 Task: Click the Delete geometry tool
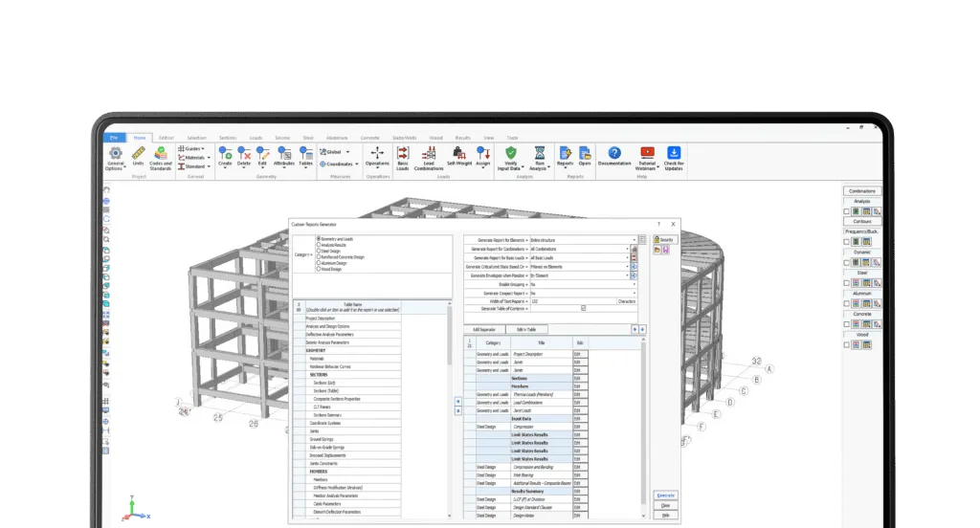[244, 156]
